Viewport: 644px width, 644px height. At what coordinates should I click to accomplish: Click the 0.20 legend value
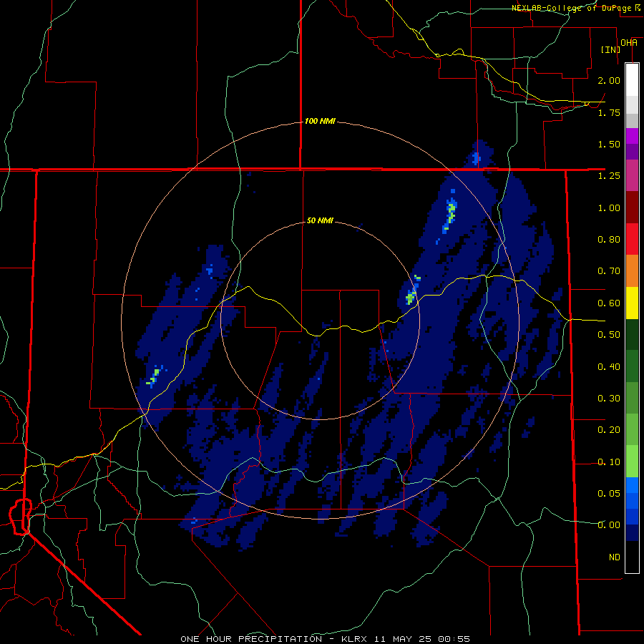(609, 430)
